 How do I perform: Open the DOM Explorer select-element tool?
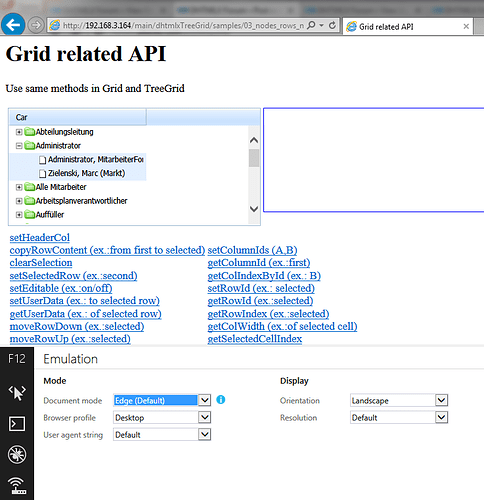pos(17,393)
